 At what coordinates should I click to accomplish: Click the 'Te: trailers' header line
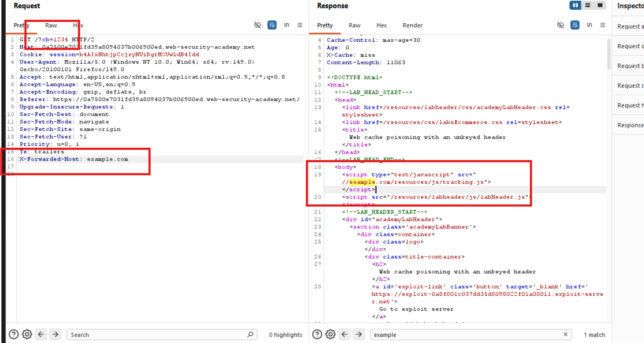[42, 152]
